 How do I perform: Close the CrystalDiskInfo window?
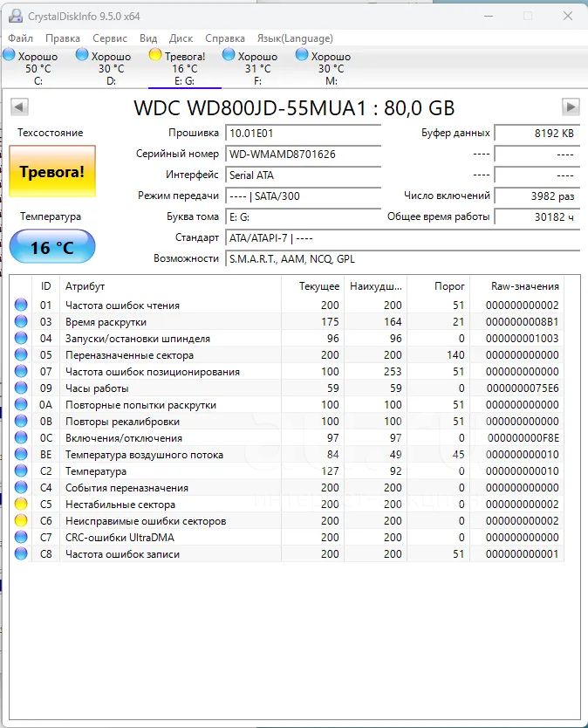(x=568, y=16)
